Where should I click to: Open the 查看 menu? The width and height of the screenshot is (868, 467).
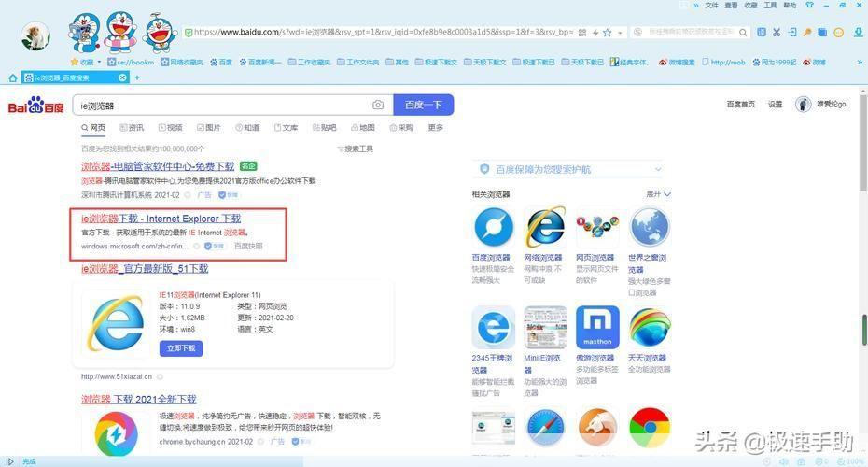pos(732,5)
